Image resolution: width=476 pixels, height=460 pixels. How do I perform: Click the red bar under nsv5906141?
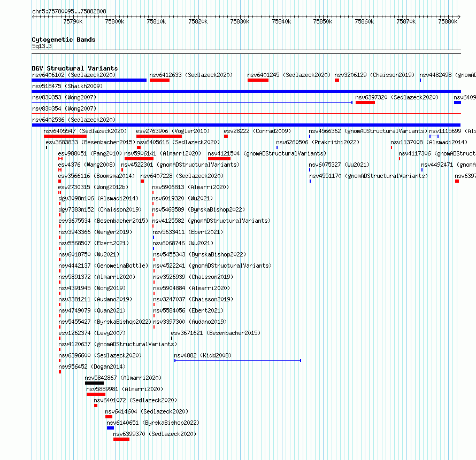(139, 159)
